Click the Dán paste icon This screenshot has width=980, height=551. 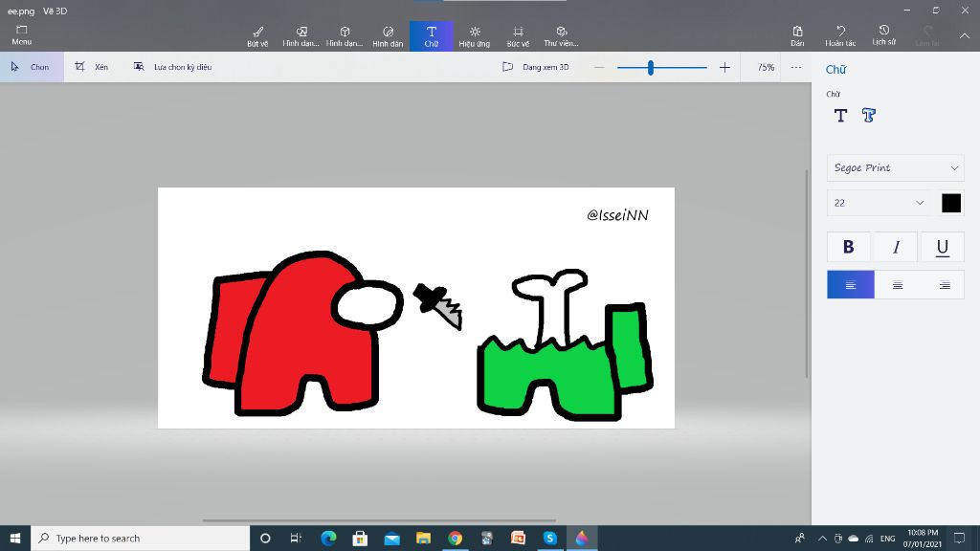coord(797,35)
